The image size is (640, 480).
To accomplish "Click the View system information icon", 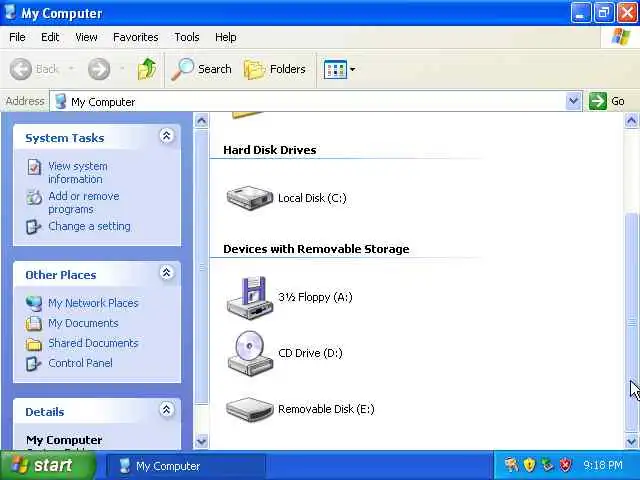I will 34,167.
